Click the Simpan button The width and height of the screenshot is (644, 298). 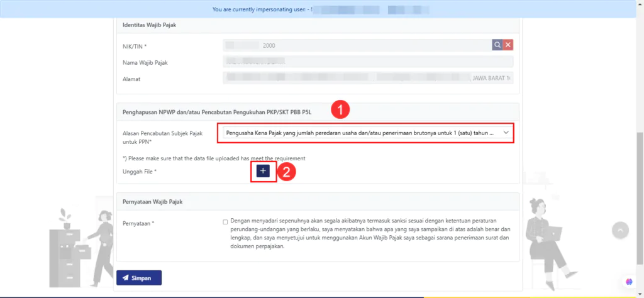coord(139,277)
